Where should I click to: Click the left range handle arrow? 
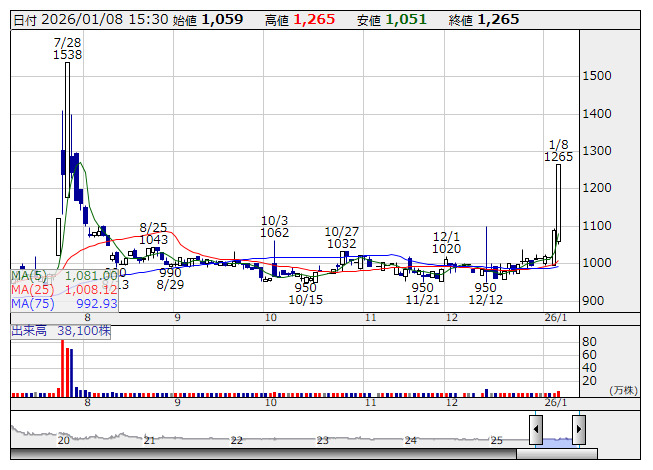click(536, 430)
